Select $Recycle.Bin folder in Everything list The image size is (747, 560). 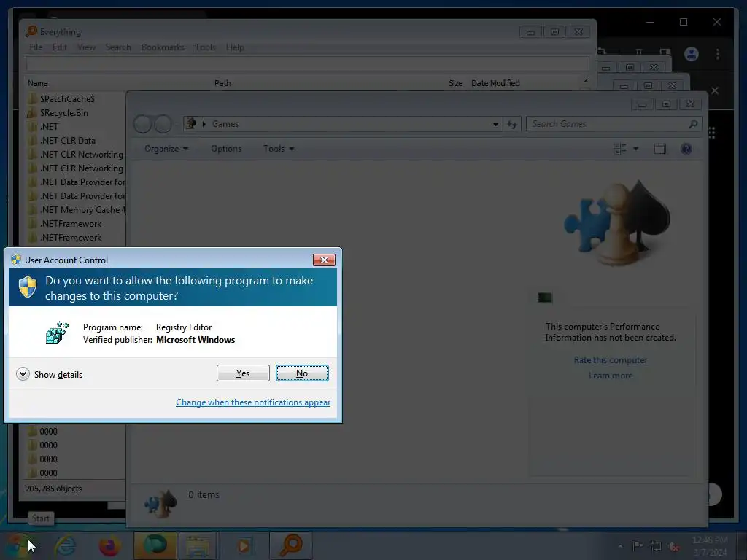(64, 113)
